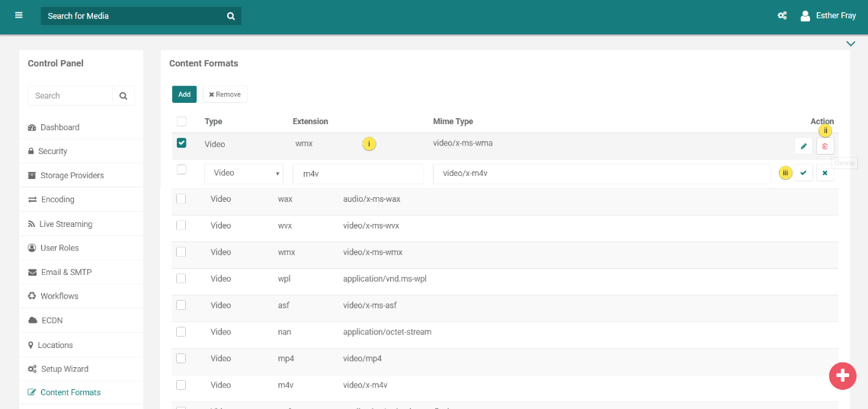868x409 pixels.
Task: Open the Video type dropdown in edit row
Action: [243, 174]
